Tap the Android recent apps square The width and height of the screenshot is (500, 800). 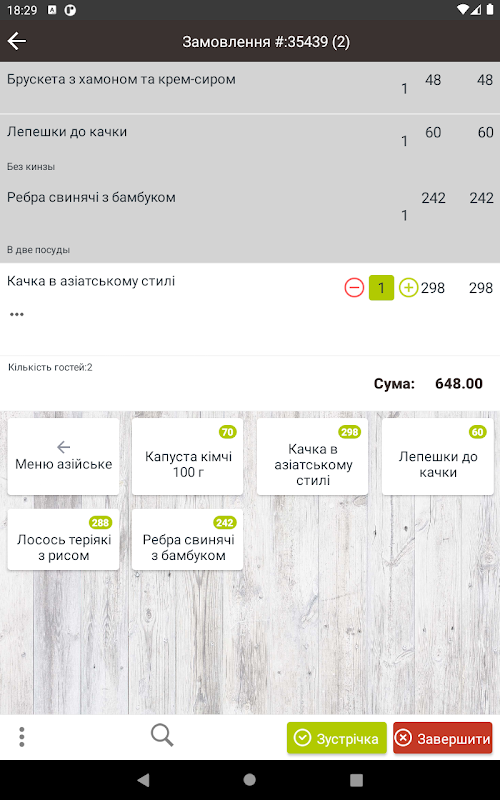coord(356,780)
